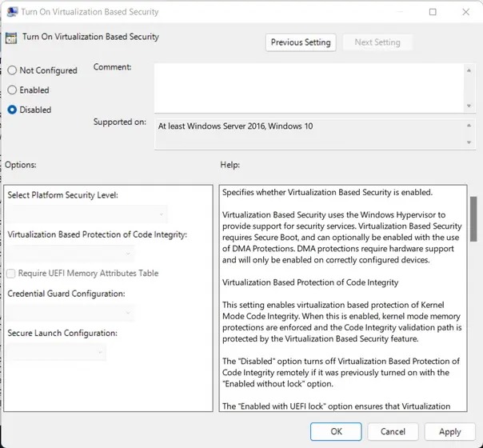Image resolution: width=483 pixels, height=448 pixels.
Task: Select the Enabled radio button
Action: coord(12,90)
